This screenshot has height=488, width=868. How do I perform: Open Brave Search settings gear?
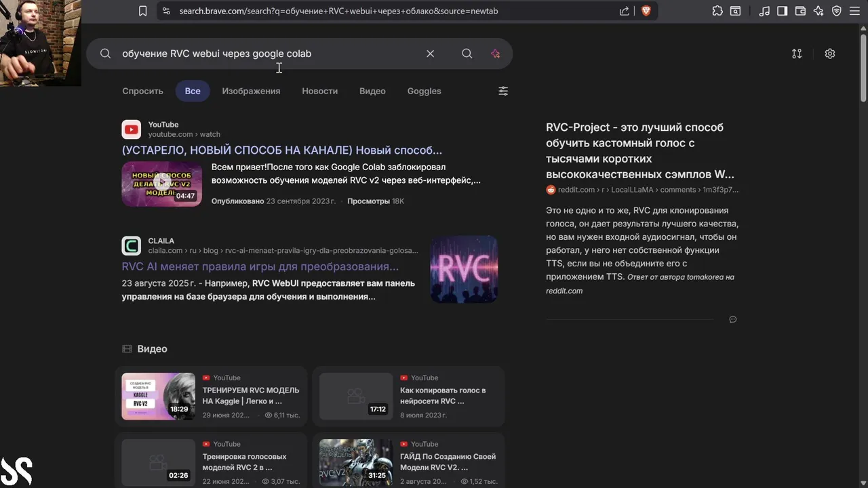(830, 54)
